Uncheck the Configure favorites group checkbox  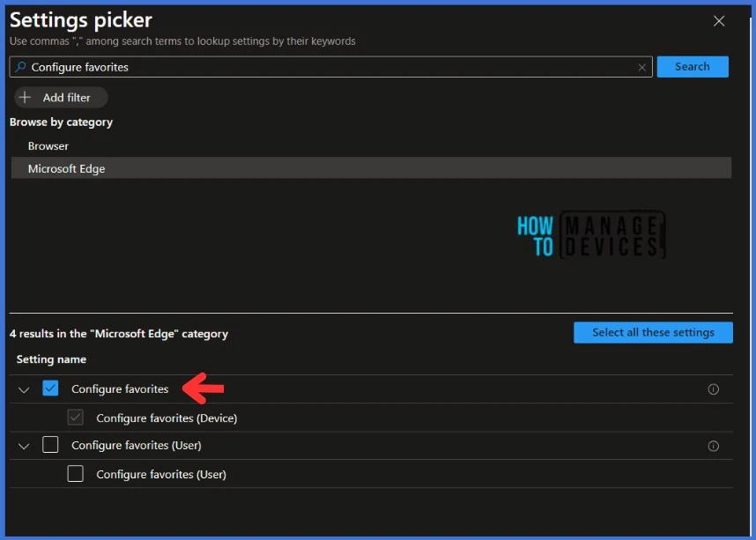coord(50,388)
